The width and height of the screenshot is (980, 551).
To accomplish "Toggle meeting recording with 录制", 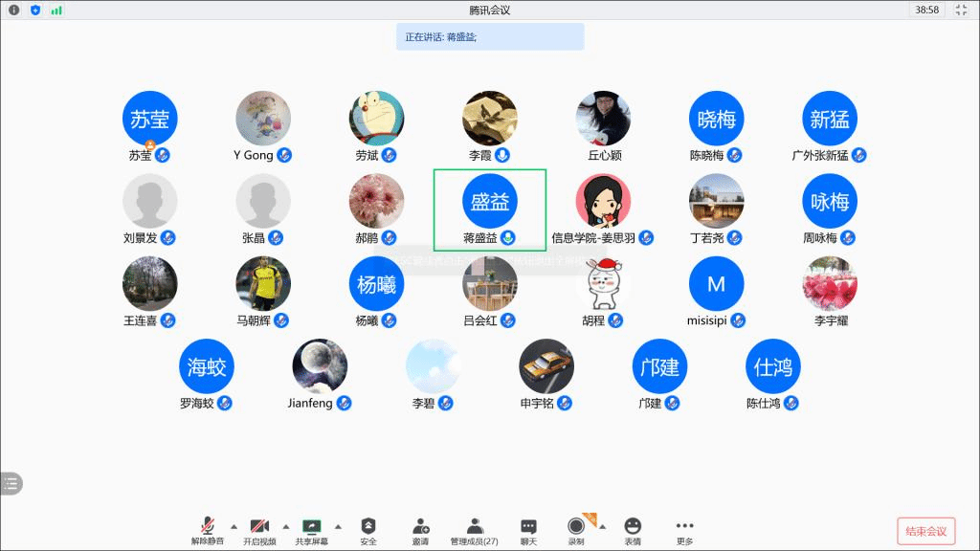I will tap(576, 531).
